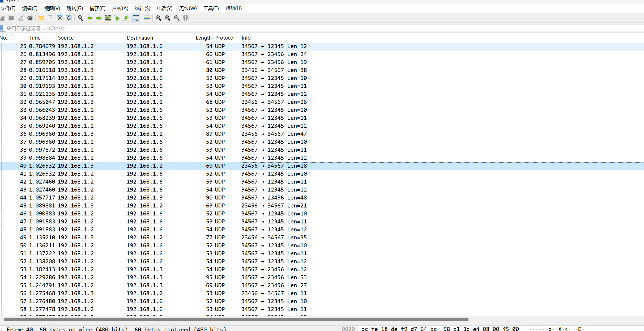The height and width of the screenshot is (331, 644).
Task: Open display filter bookmark icon
Action: 2,28
